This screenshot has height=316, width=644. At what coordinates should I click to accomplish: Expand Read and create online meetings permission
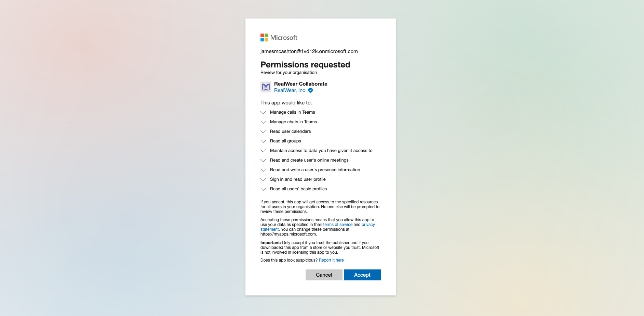[x=263, y=160]
